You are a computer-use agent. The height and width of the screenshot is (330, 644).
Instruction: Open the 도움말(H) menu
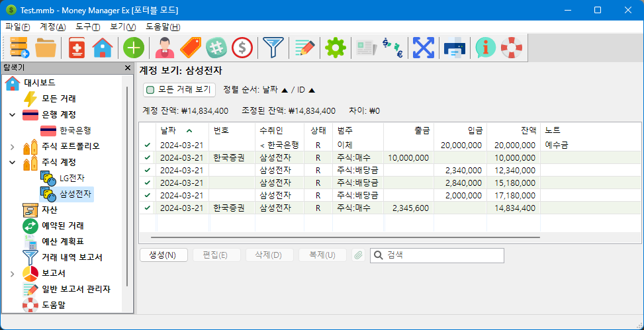click(163, 26)
